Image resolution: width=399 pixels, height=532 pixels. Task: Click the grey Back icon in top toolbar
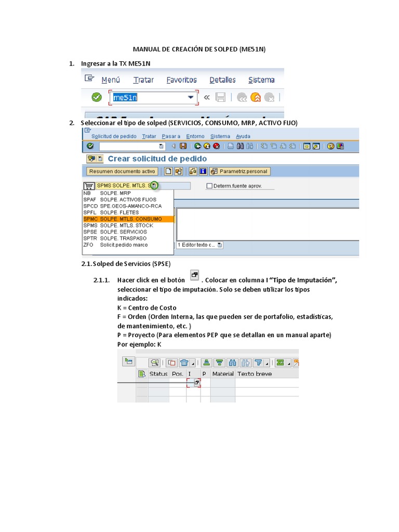[242, 97]
